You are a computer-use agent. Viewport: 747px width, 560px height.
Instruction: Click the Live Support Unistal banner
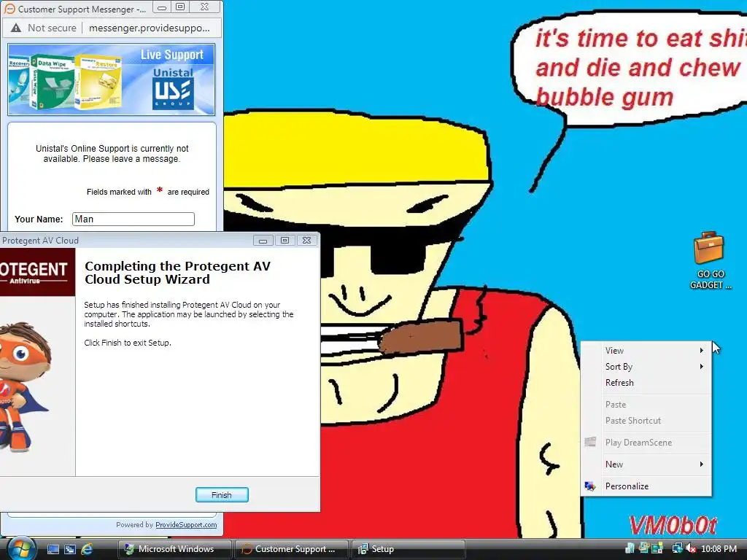point(112,79)
